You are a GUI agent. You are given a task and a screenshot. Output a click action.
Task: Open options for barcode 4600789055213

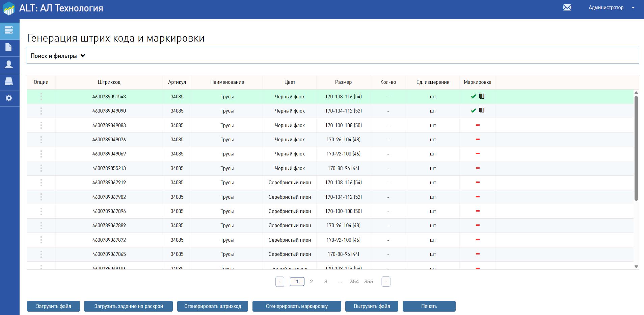(41, 168)
